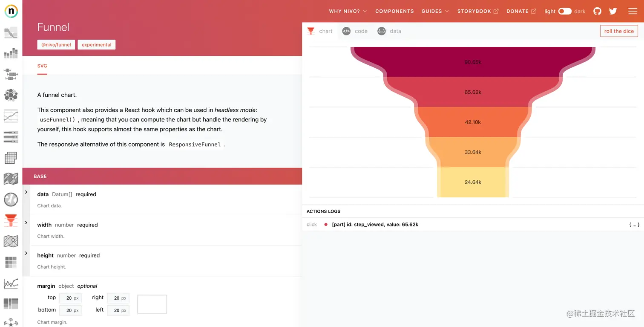Open the bubble cluster chart icon in sidebar

point(11,95)
